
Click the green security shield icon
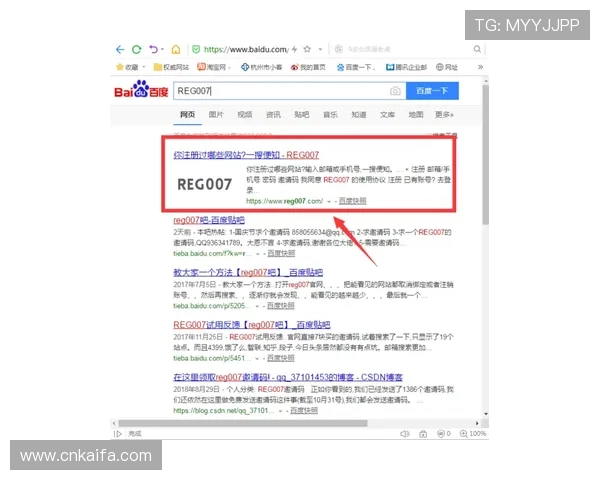(x=196, y=49)
